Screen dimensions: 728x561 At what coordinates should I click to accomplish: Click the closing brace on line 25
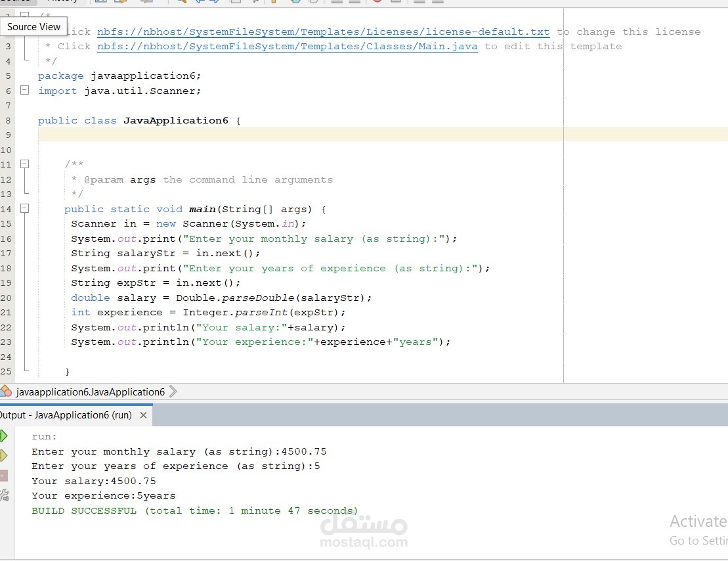tap(68, 371)
